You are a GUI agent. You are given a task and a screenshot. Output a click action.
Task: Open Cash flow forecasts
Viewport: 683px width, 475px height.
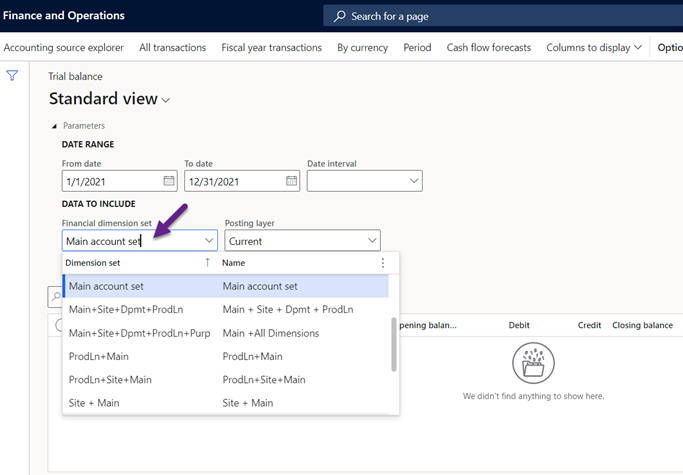point(489,48)
